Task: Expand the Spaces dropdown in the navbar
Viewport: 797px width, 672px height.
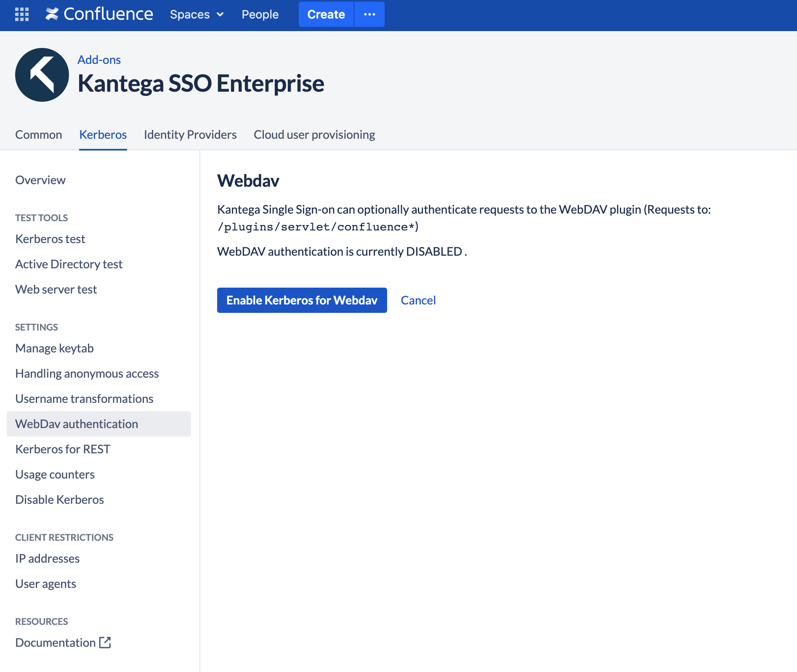Action: coord(196,14)
